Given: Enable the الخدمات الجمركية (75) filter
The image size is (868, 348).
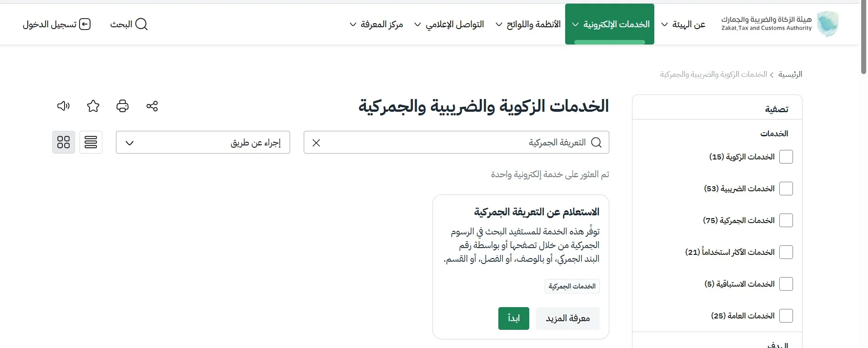Looking at the screenshot, I should [x=787, y=220].
